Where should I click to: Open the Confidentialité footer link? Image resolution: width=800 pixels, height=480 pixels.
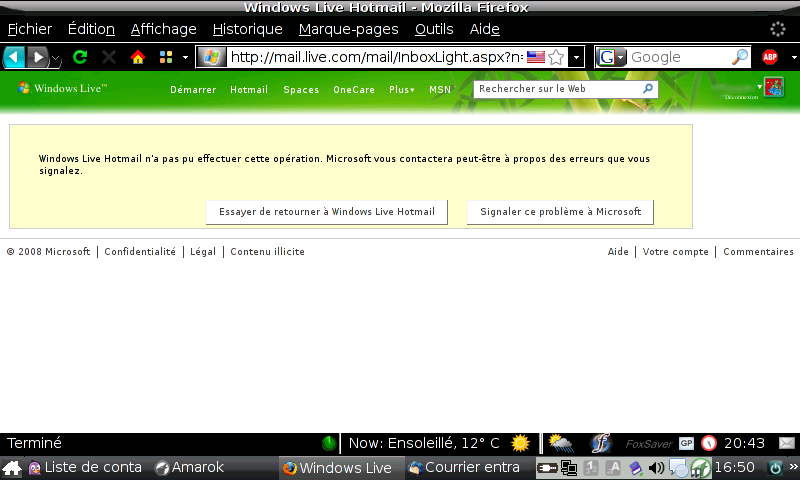[x=140, y=252]
